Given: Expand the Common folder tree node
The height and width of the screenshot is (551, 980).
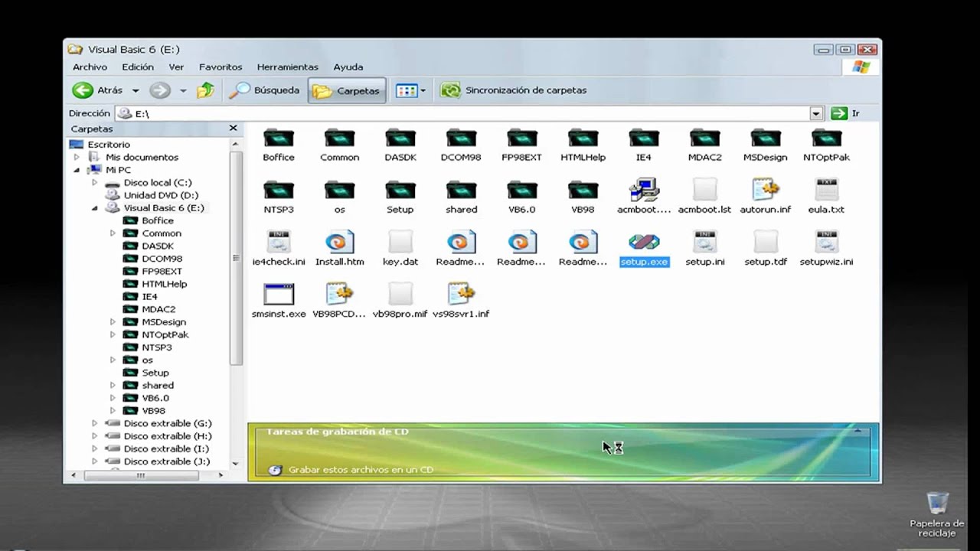Looking at the screenshot, I should [x=113, y=233].
